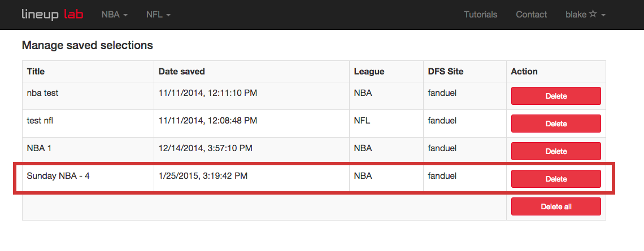Select the Date saved column header
Image resolution: width=644 pixels, height=251 pixels.
click(181, 72)
